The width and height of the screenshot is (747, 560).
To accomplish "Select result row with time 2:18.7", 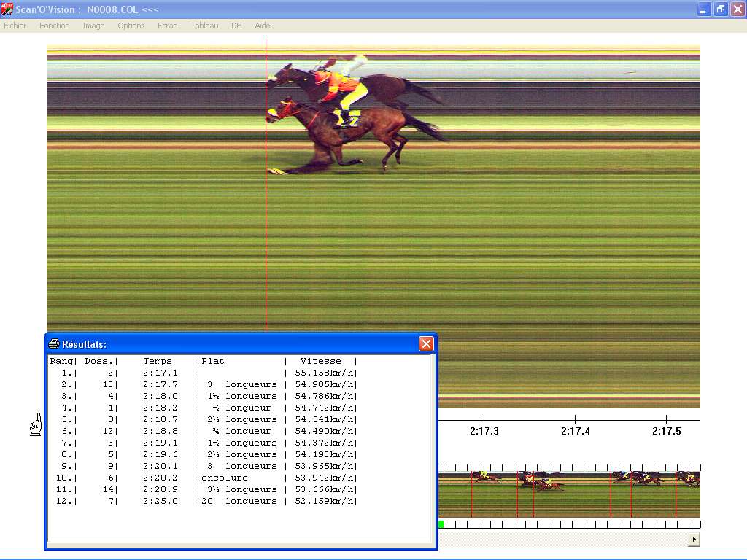I will coord(204,419).
